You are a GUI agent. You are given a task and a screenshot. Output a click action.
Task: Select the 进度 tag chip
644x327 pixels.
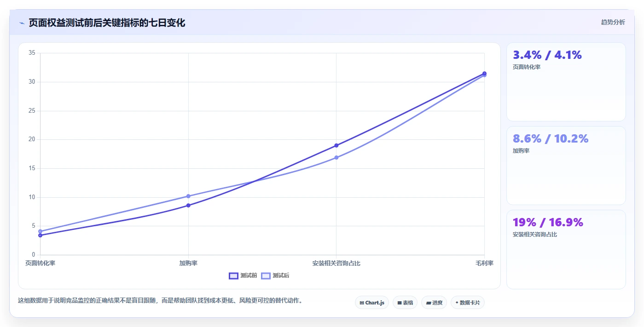(434, 303)
